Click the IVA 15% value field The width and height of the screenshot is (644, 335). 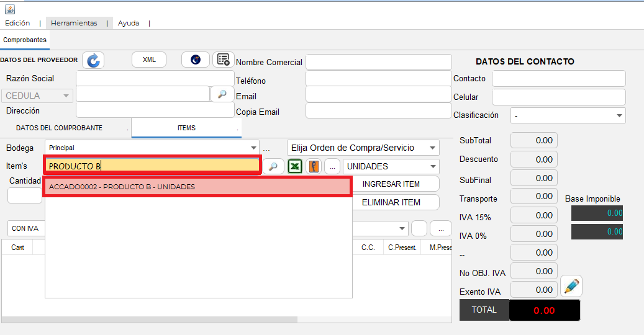pos(534,215)
